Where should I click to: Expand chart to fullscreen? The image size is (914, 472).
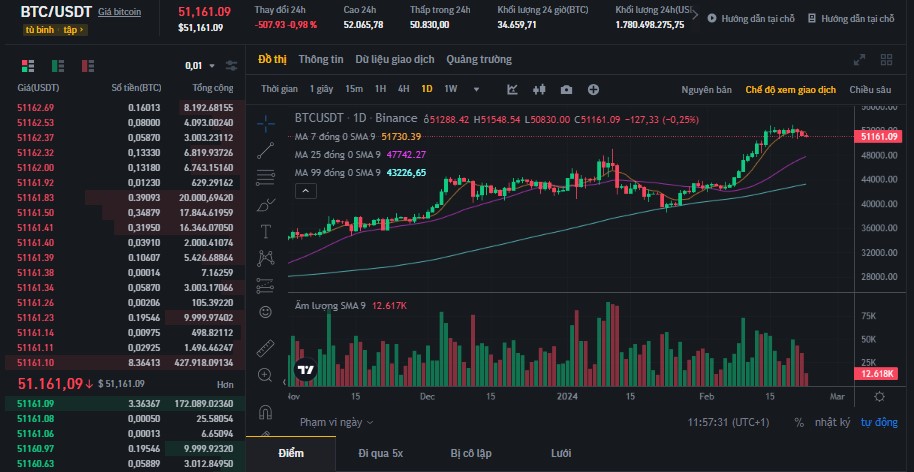(x=859, y=59)
